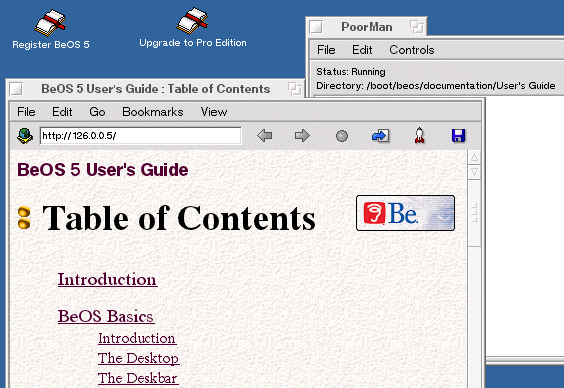The height and width of the screenshot is (388, 564).
Task: Click the rocket icon in the browser toolbar
Action: [x=419, y=136]
